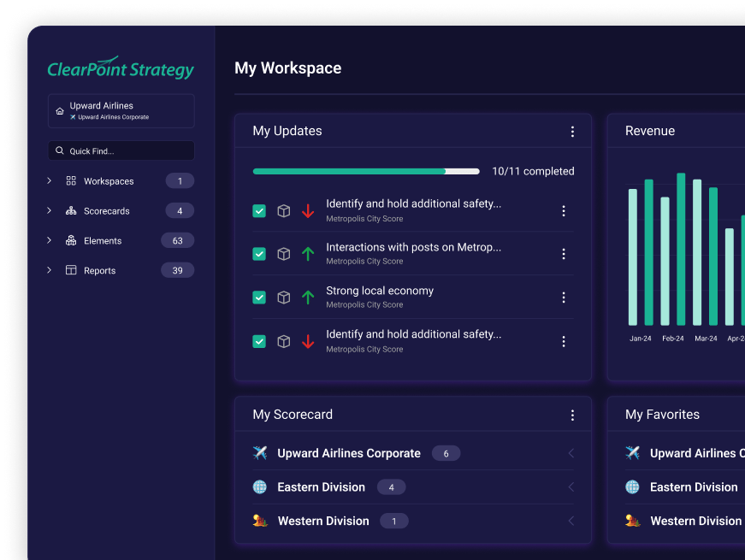Click the home icon beside Upward Airlines
This screenshot has height=560, width=745.
point(60,111)
